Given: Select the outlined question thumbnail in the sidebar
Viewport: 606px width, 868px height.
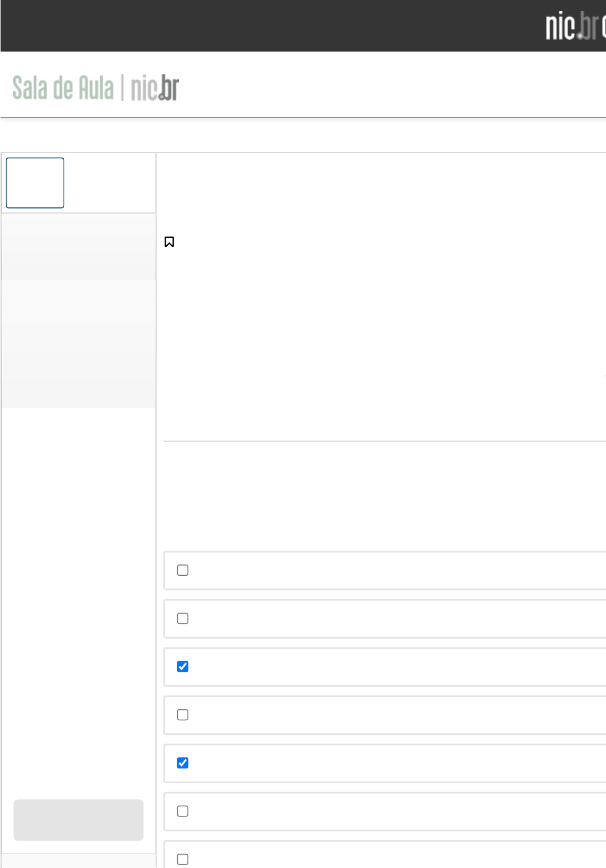Looking at the screenshot, I should click(35, 183).
